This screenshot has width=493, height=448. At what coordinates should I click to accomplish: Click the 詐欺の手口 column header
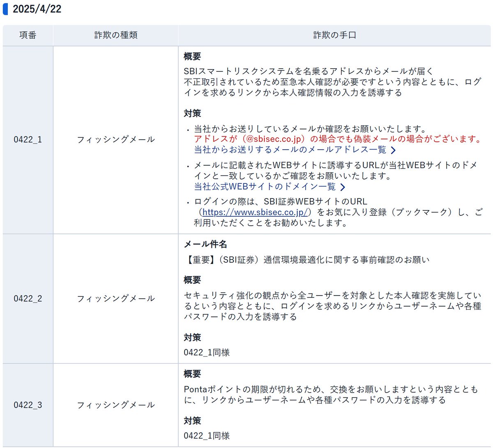[x=334, y=35]
